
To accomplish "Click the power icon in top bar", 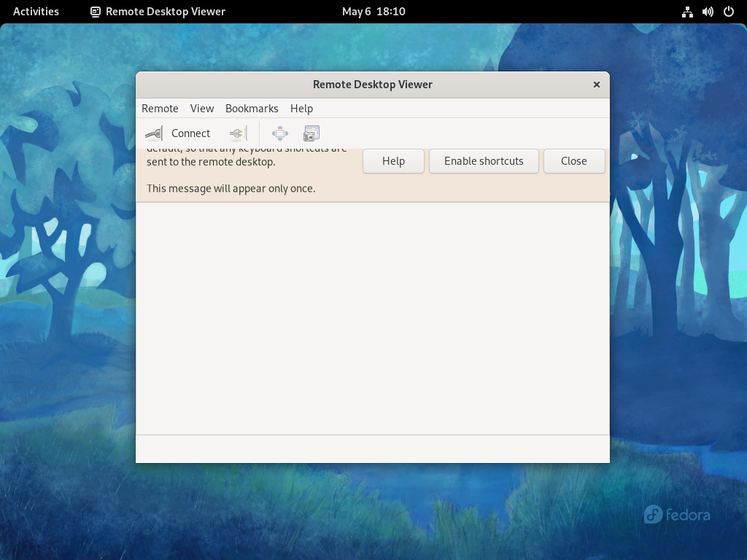I will (x=729, y=12).
